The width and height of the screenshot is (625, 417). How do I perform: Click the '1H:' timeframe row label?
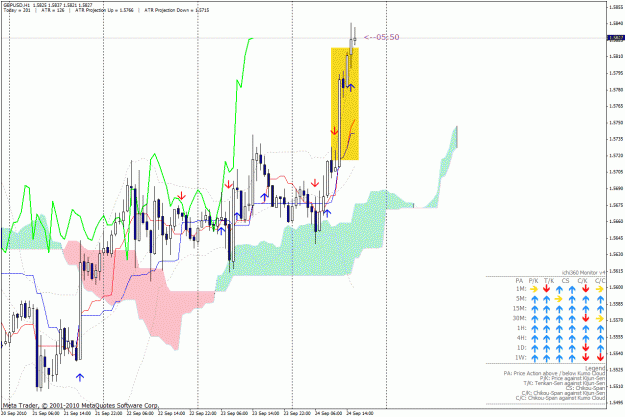tap(522, 328)
